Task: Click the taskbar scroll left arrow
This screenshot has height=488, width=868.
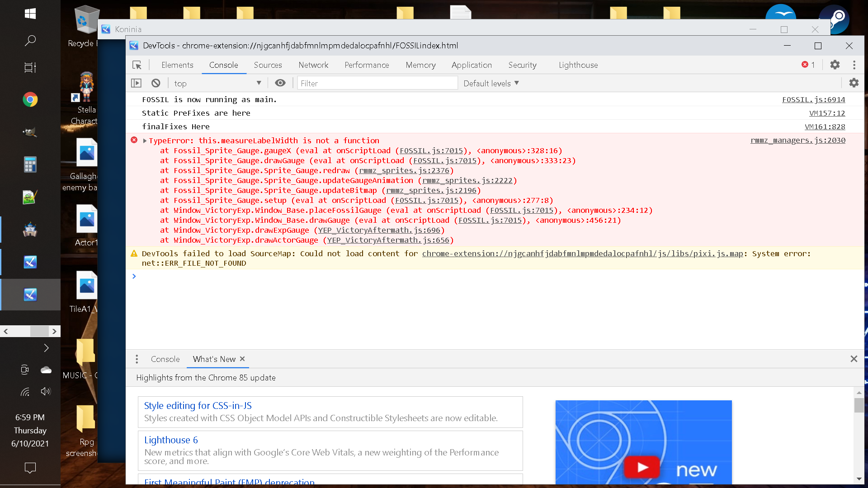Action: 6,331
